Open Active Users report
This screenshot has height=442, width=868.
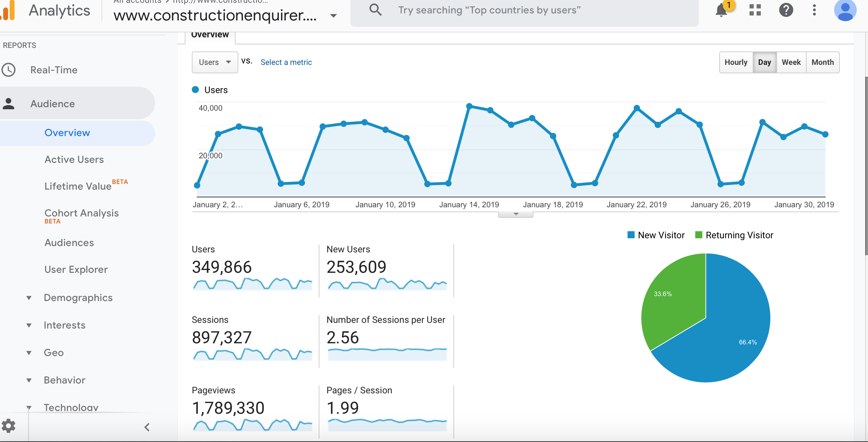coord(74,159)
